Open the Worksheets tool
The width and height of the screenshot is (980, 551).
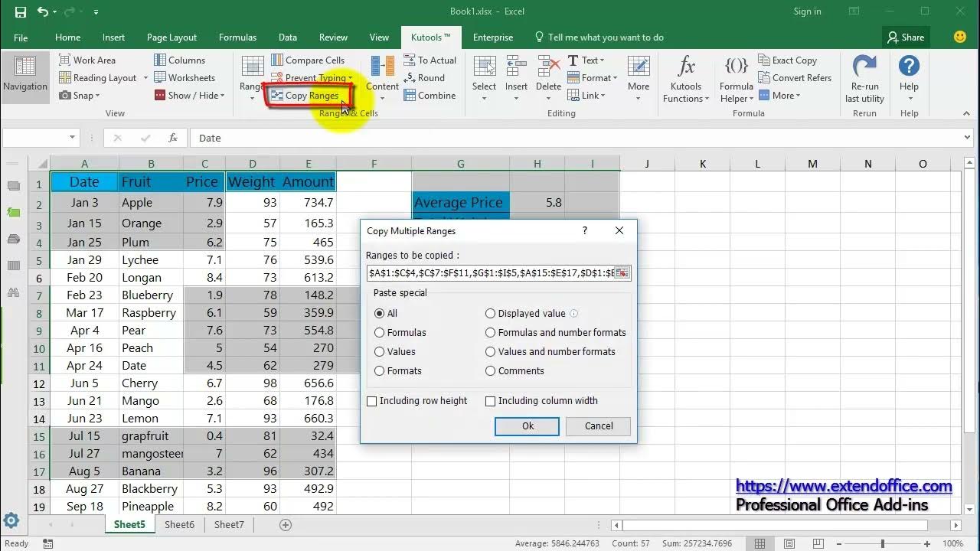pyautogui.click(x=185, y=77)
